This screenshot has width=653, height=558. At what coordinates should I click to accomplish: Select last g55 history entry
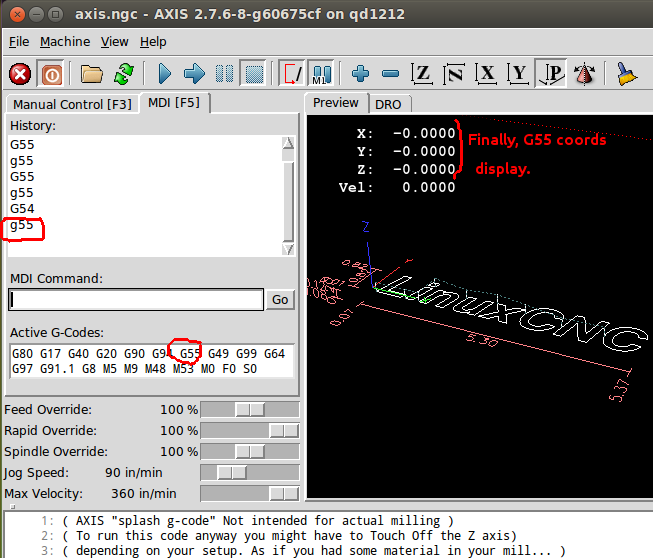click(x=22, y=225)
